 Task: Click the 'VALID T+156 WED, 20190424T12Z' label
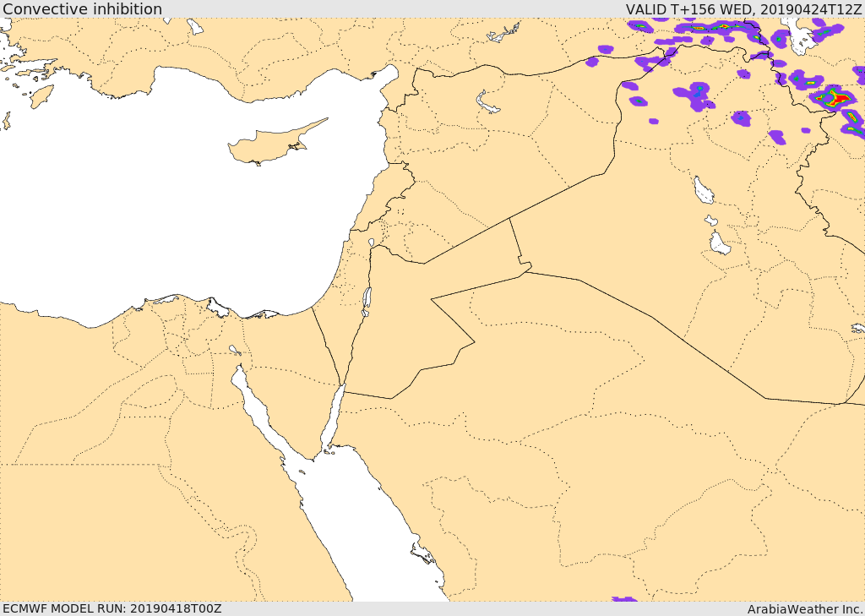[x=744, y=8]
